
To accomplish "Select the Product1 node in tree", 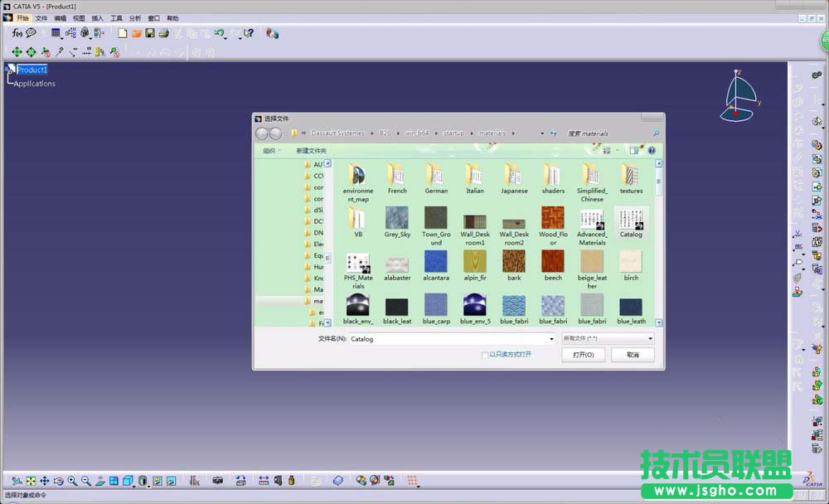I will [x=32, y=70].
